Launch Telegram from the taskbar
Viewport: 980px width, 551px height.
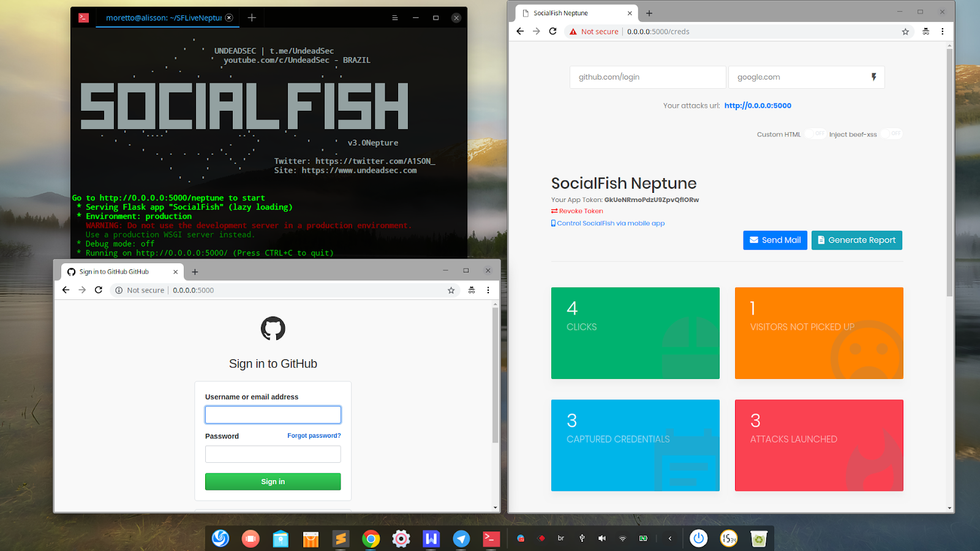[461, 539]
